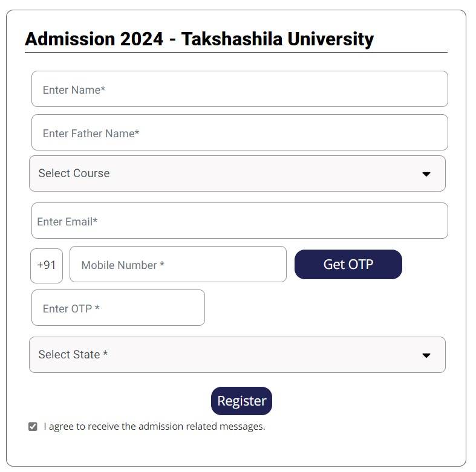
Task: Expand the Select Course combo box
Action: pos(237,173)
